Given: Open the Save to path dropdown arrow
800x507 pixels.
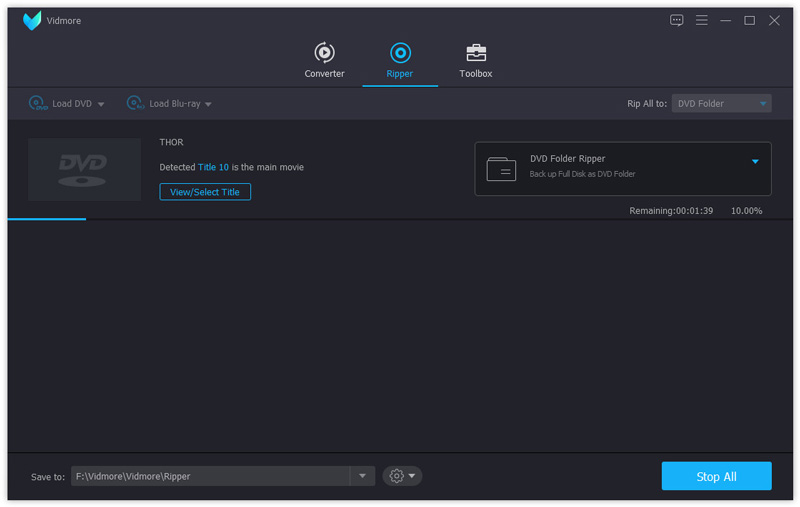Looking at the screenshot, I should point(363,476).
